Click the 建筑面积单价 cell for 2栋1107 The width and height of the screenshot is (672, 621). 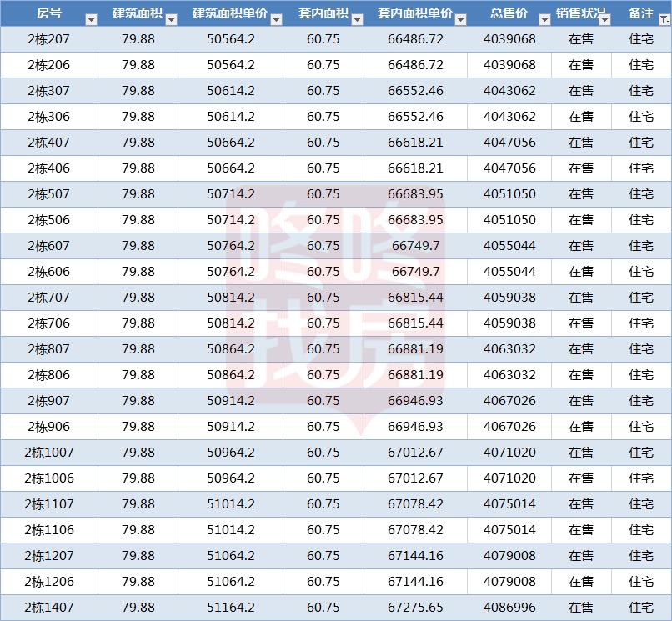[x=231, y=504]
